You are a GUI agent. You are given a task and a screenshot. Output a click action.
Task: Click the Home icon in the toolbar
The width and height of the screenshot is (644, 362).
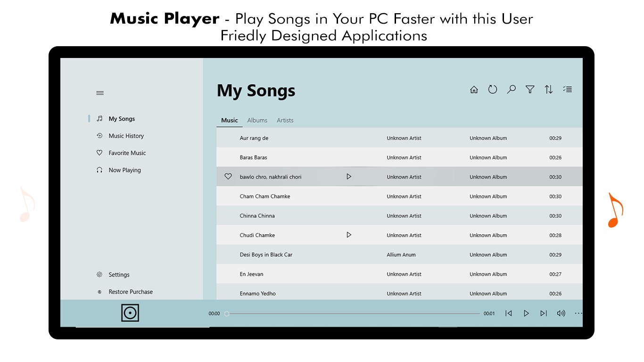(x=474, y=90)
